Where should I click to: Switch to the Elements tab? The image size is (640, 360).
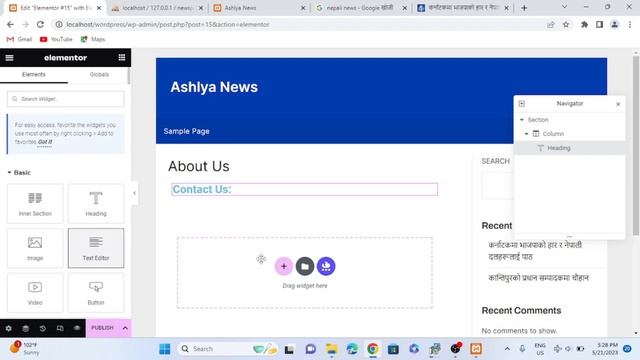(34, 75)
